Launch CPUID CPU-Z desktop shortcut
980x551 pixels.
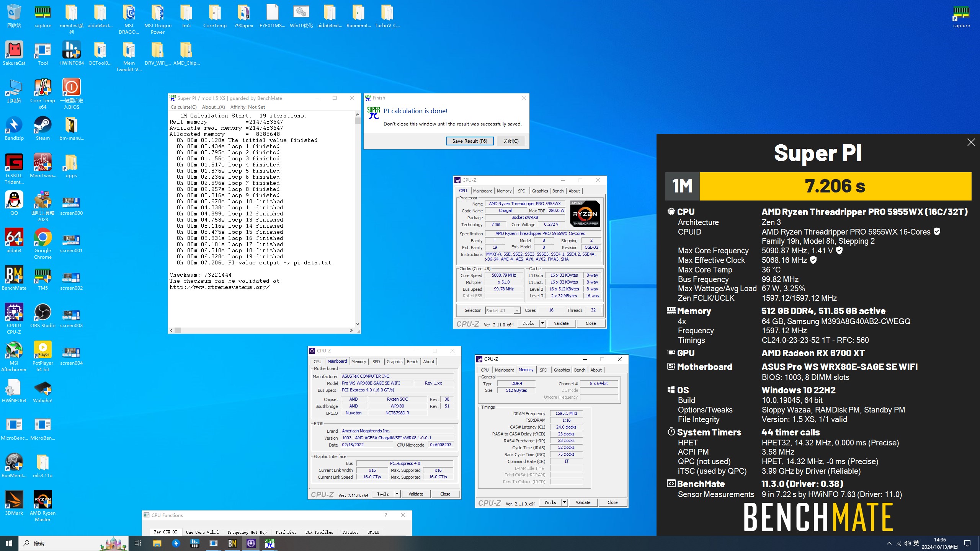pyautogui.click(x=14, y=319)
